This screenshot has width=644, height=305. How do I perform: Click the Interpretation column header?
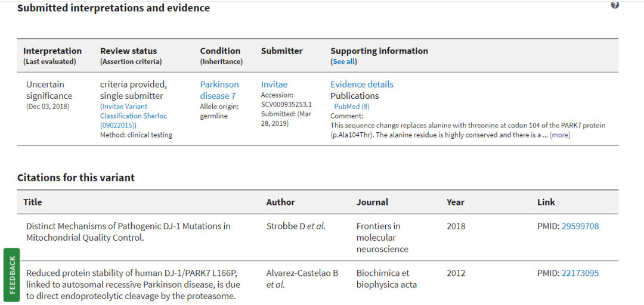52,51
